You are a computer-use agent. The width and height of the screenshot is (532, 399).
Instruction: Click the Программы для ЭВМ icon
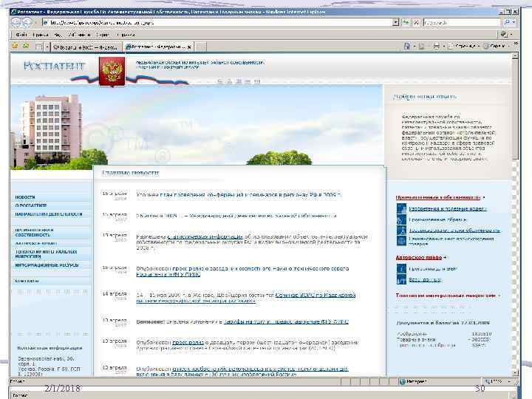(x=402, y=268)
